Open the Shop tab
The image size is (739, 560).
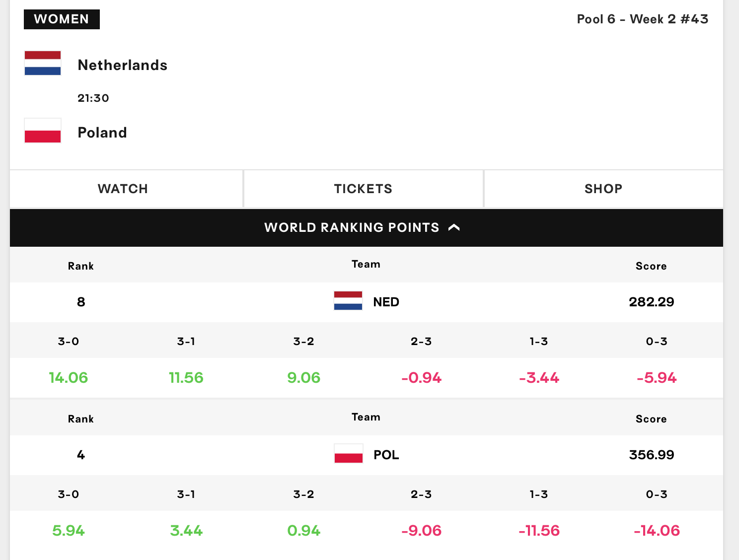(603, 189)
